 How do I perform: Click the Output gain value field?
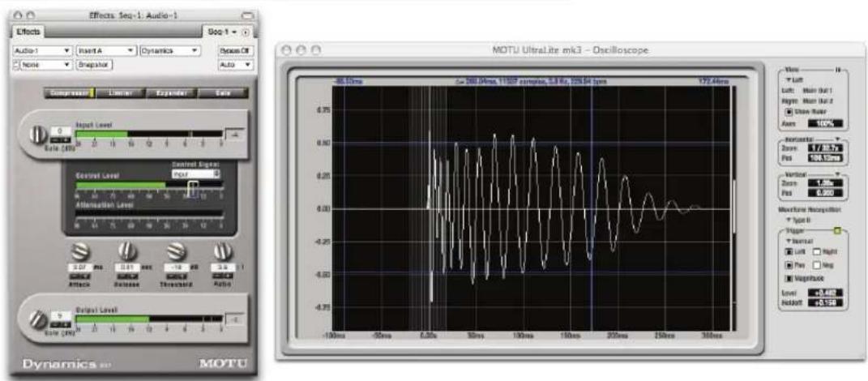click(x=59, y=315)
